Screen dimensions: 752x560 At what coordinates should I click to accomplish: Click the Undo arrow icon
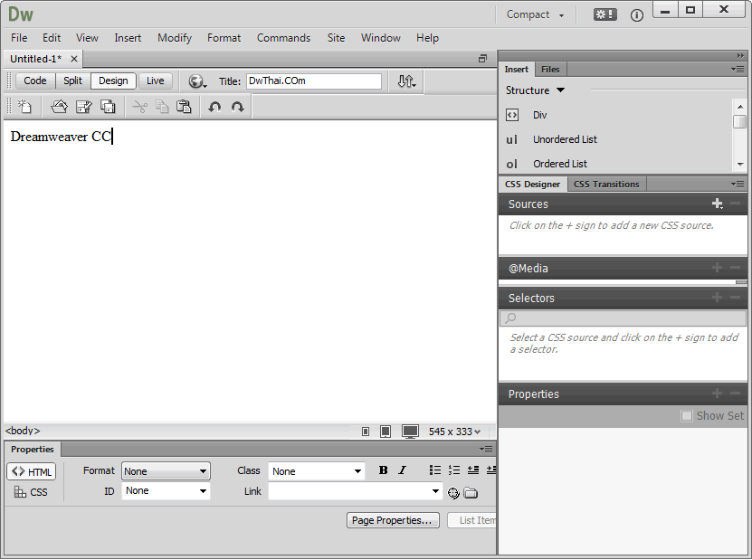coord(214,107)
